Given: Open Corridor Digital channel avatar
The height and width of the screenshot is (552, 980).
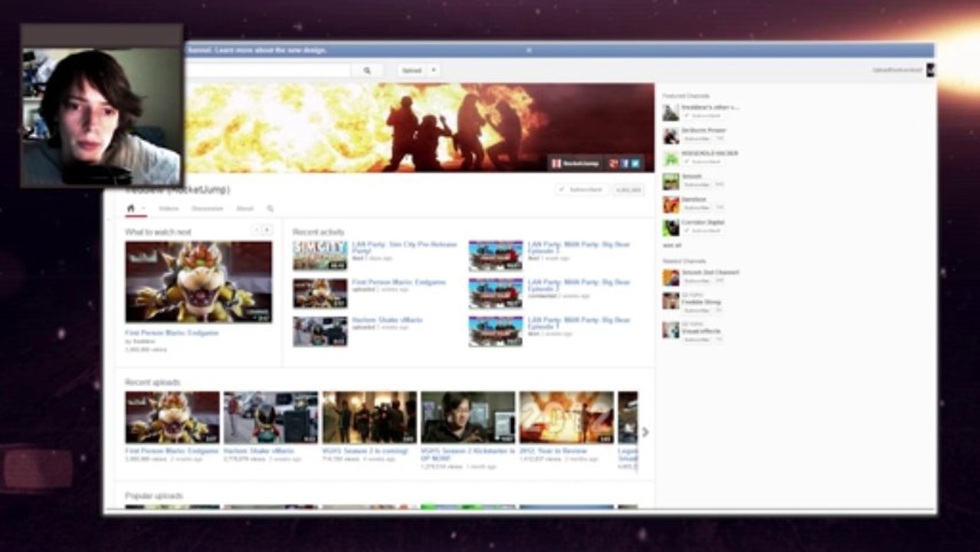Looking at the screenshot, I should click(x=671, y=227).
